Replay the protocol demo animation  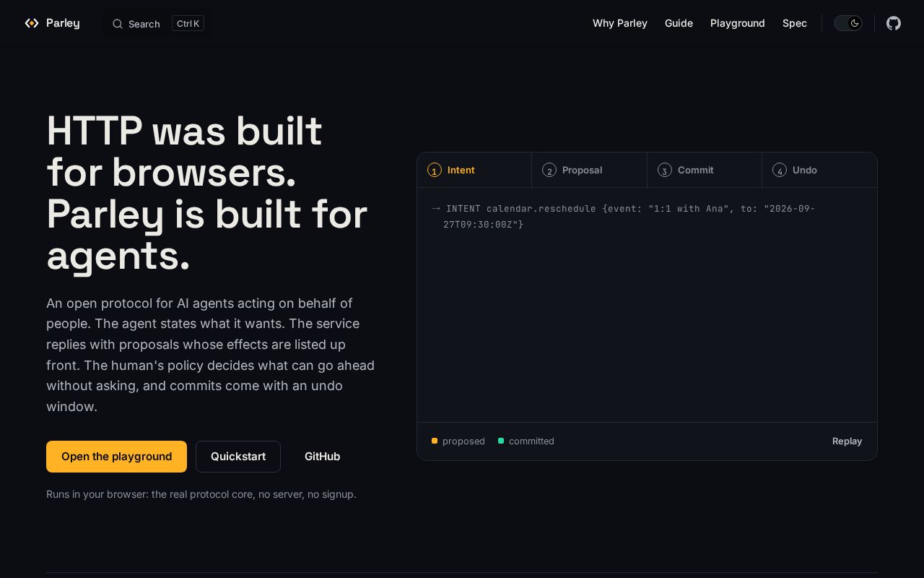click(847, 441)
